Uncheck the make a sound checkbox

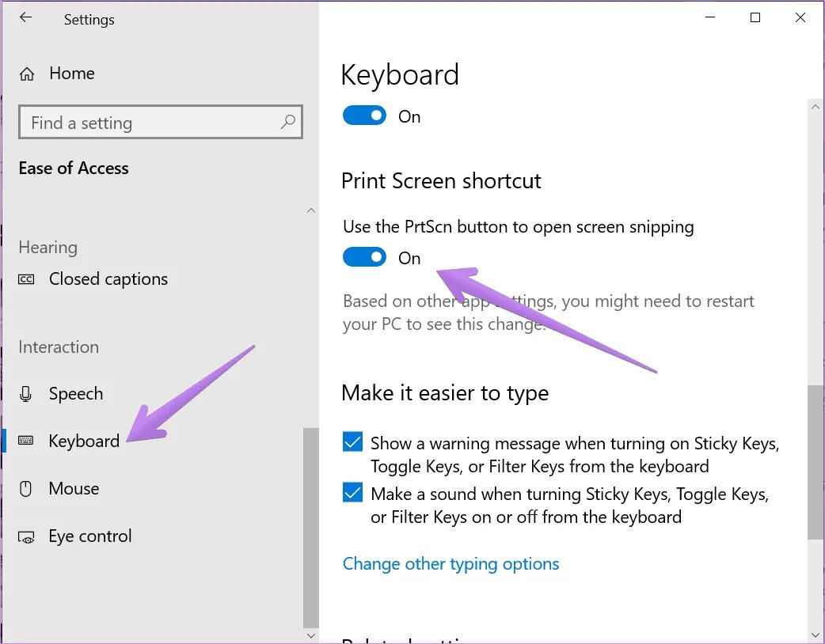tap(353, 493)
